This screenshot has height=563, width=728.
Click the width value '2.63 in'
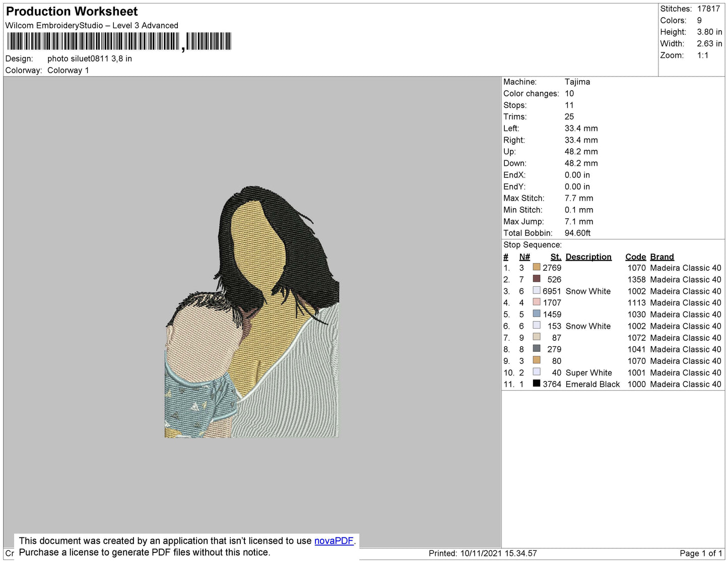tap(709, 44)
